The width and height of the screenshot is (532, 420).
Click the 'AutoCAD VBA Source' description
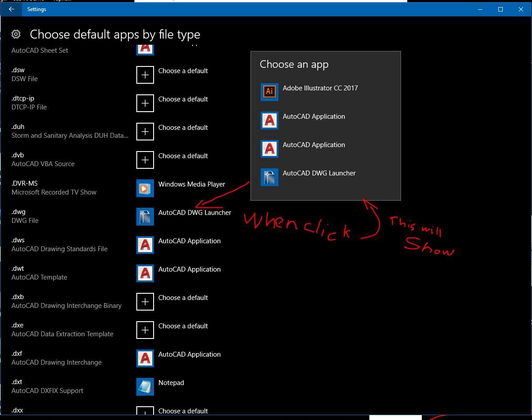43,164
